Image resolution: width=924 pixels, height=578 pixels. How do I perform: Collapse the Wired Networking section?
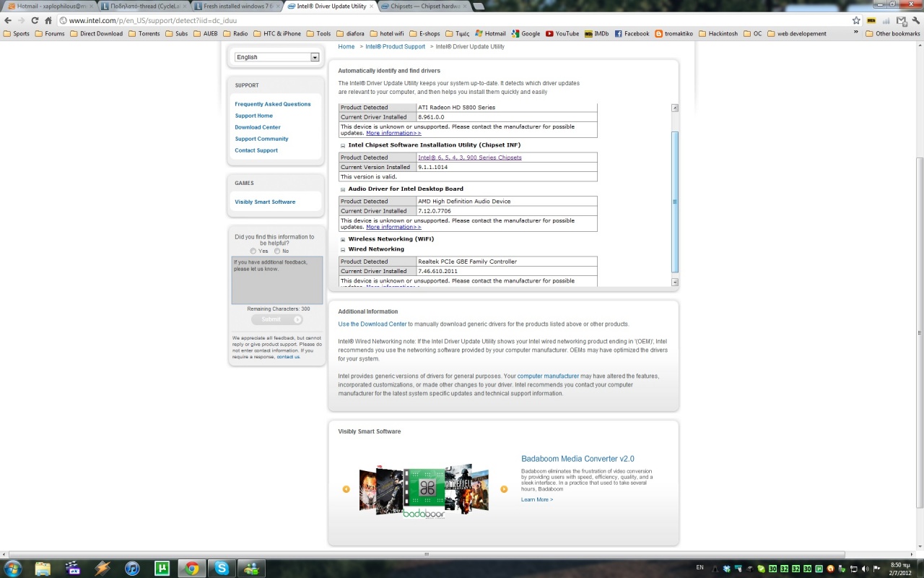point(343,249)
